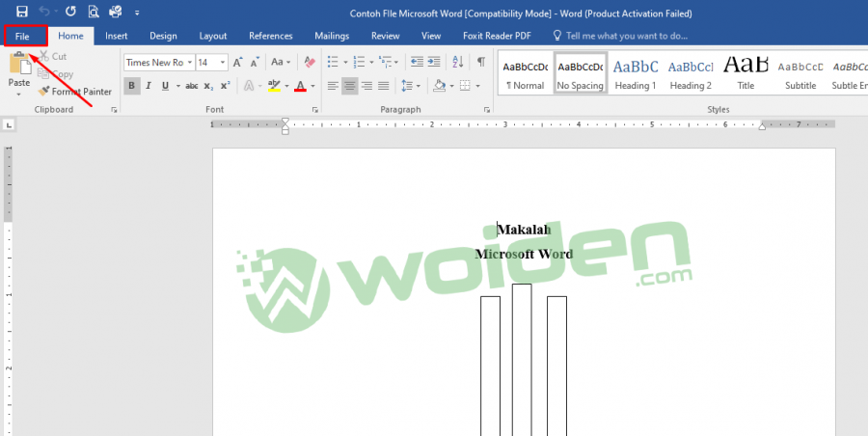868x436 pixels.
Task: Open the File tab
Action: (x=22, y=36)
